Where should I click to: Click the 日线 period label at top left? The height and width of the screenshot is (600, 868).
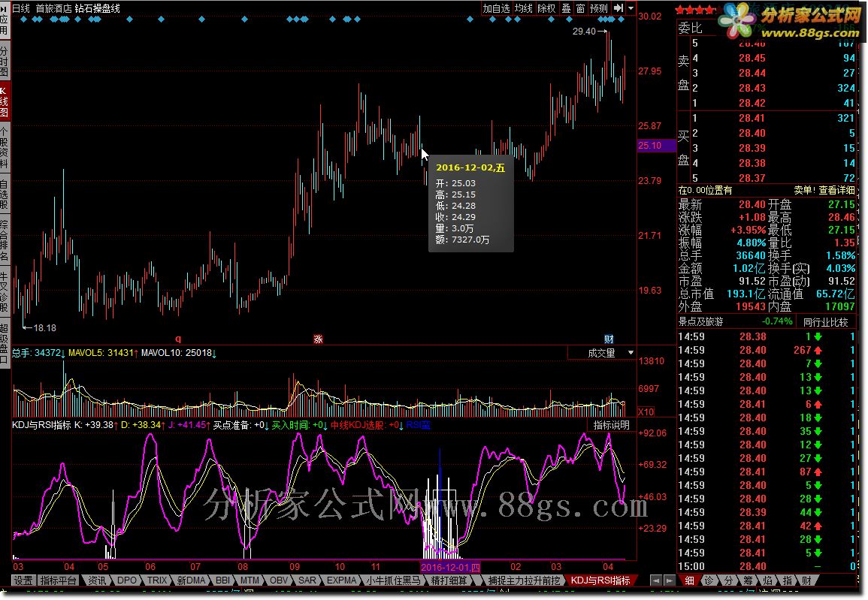click(21, 8)
